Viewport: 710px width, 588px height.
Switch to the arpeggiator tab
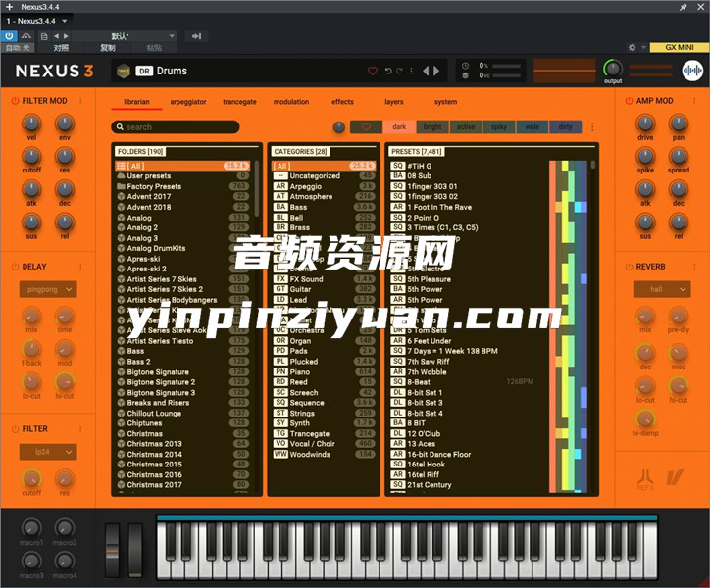[188, 102]
